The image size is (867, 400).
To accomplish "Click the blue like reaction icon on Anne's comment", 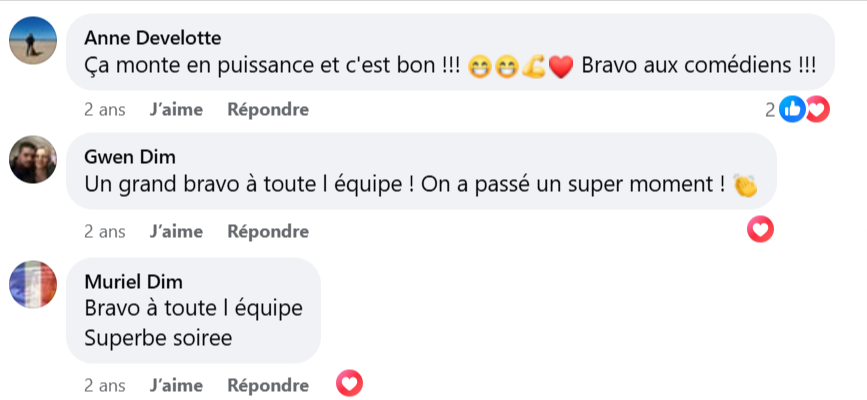I will click(x=793, y=110).
